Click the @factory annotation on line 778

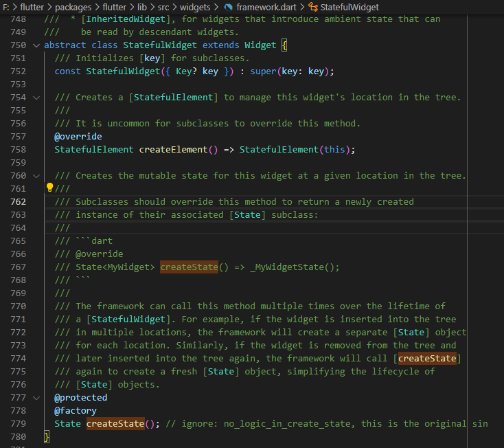(76, 411)
